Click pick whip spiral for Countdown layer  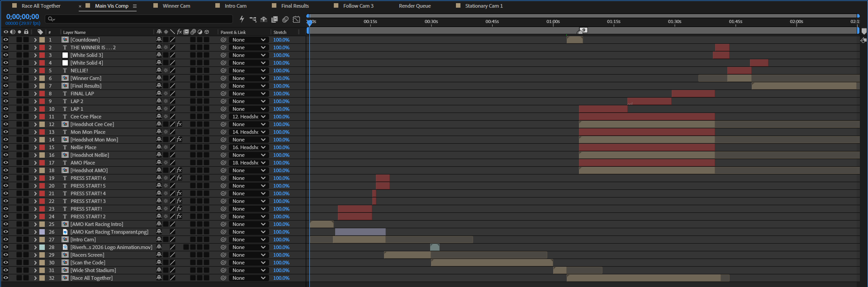223,40
